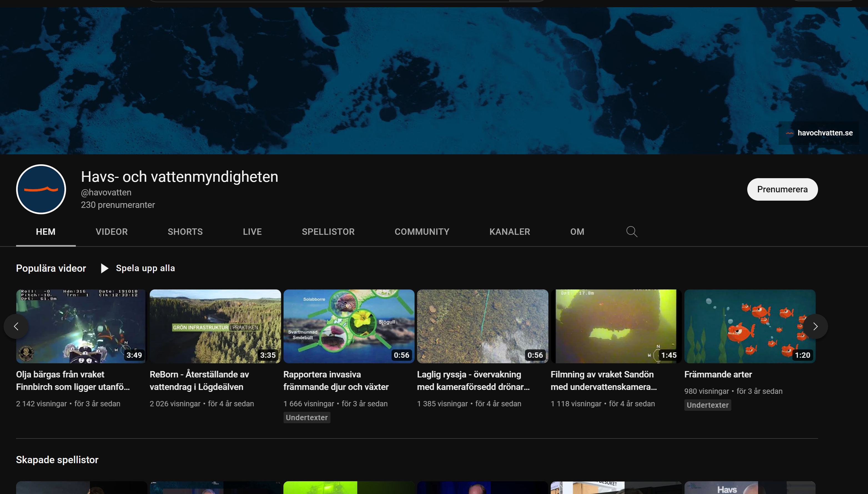The width and height of the screenshot is (868, 494).
Task: Click title ReBorn - Återställande av vattendrag
Action: (200, 381)
